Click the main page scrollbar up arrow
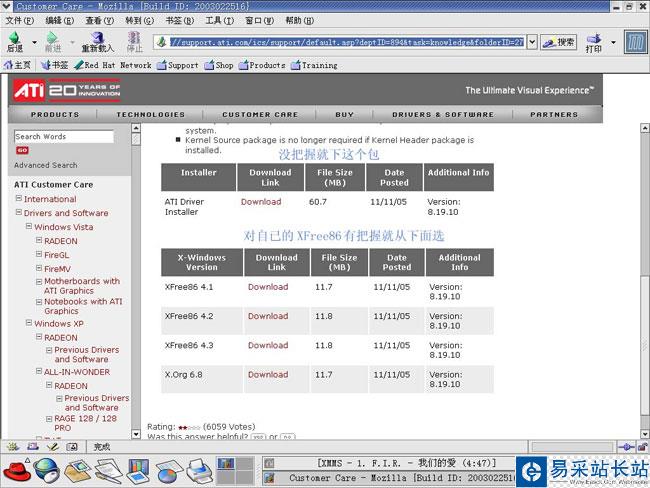Image resolution: width=650 pixels, height=488 pixels. click(645, 128)
